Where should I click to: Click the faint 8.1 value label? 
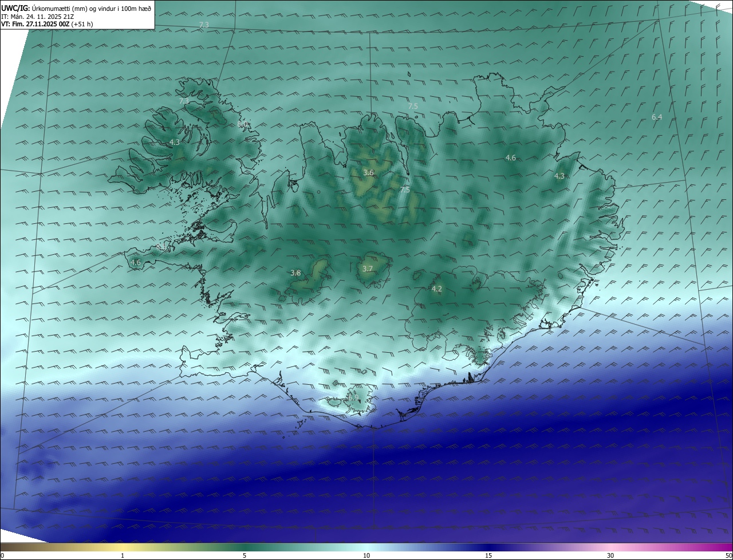[x=161, y=247]
